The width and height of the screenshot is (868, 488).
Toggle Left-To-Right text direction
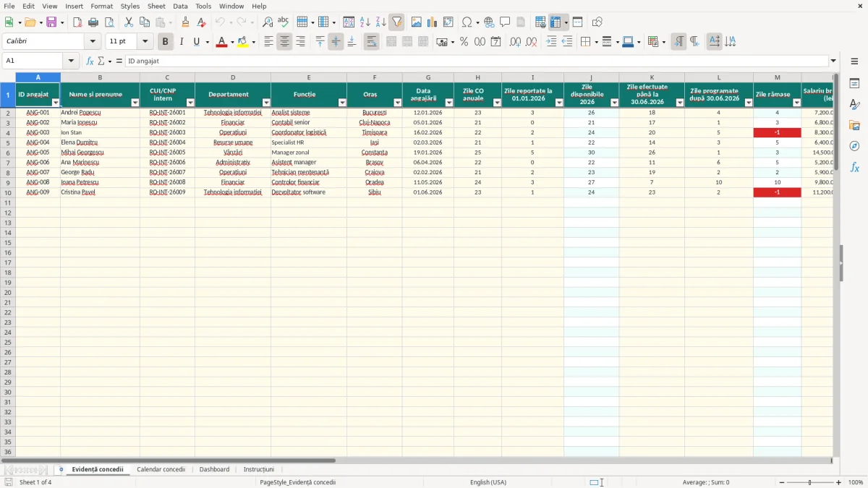tap(678, 42)
